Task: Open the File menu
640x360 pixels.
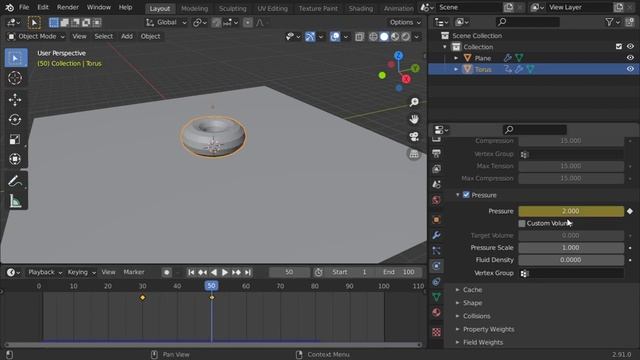Action: (x=24, y=7)
